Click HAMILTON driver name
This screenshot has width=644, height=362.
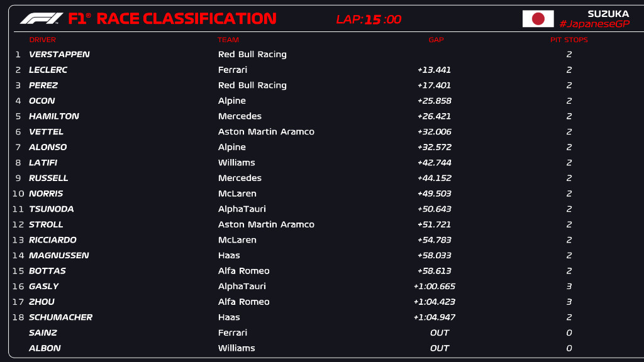[x=54, y=116]
